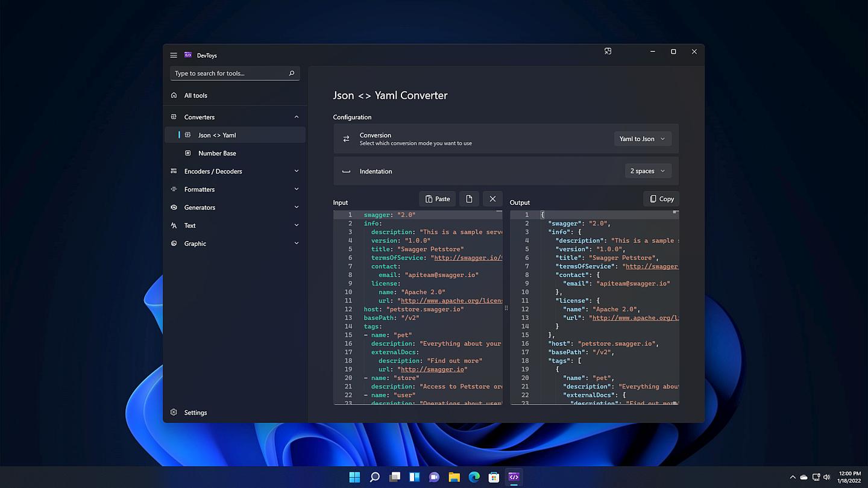This screenshot has width=868, height=488.
Task: Click the DevToys app logo icon
Action: pyautogui.click(x=188, y=55)
